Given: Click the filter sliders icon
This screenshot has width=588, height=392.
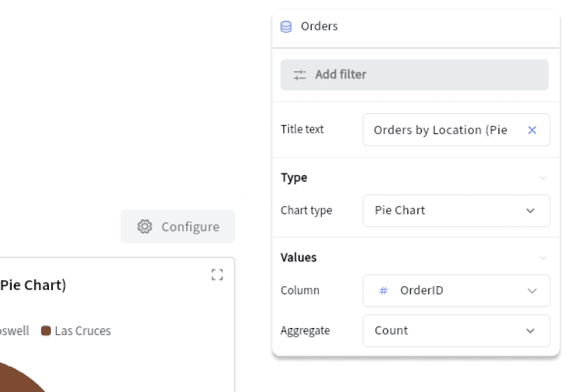Looking at the screenshot, I should pos(300,74).
